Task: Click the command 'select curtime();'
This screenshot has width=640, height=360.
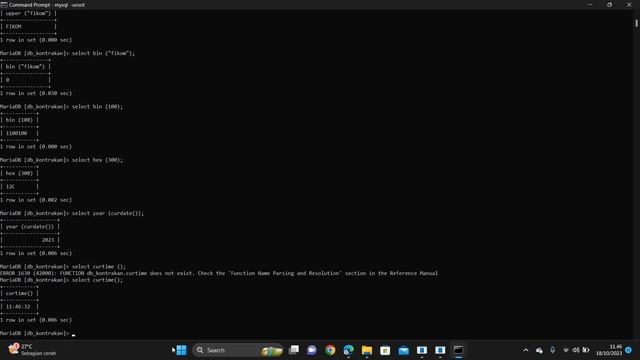Action: (x=97, y=280)
